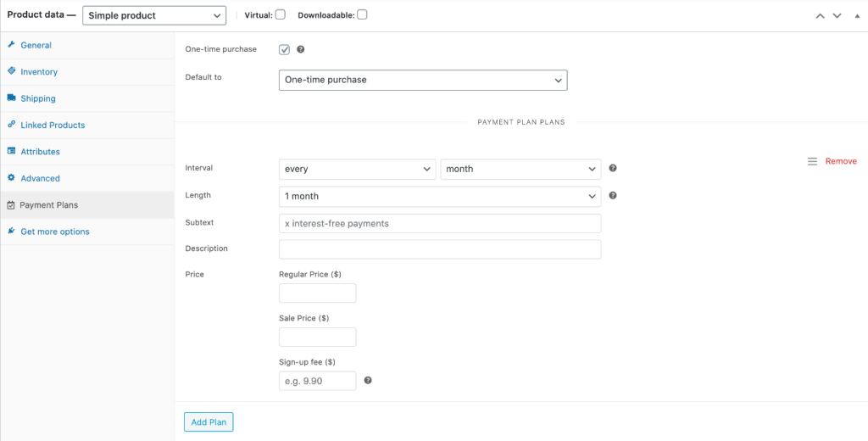The image size is (868, 441).
Task: Open the Interval 'month' period dropdown
Action: 521,169
